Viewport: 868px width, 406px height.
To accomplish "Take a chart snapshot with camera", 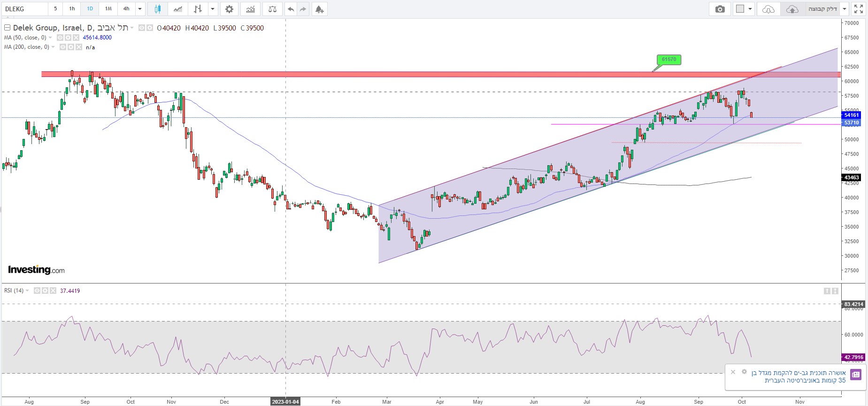I will pyautogui.click(x=720, y=9).
